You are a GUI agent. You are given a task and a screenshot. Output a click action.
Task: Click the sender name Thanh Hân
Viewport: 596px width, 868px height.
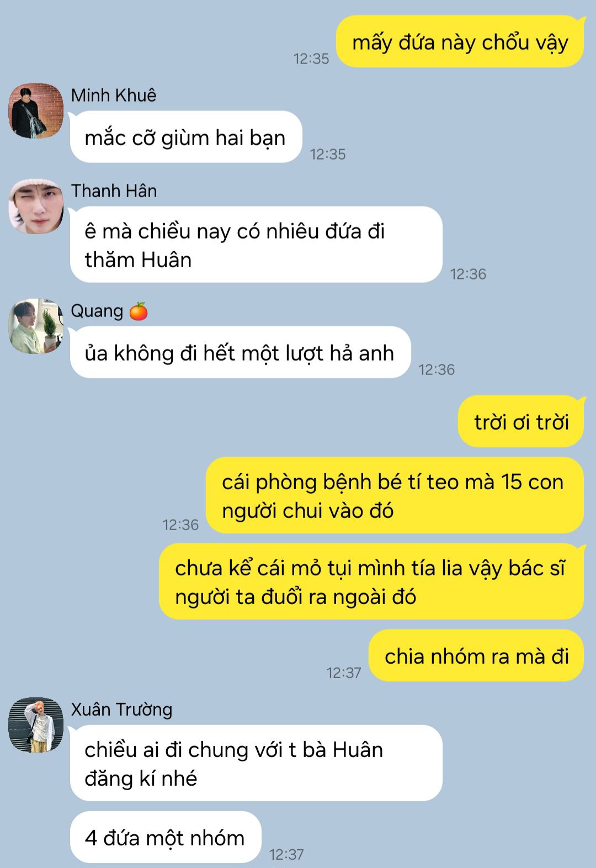tap(114, 190)
